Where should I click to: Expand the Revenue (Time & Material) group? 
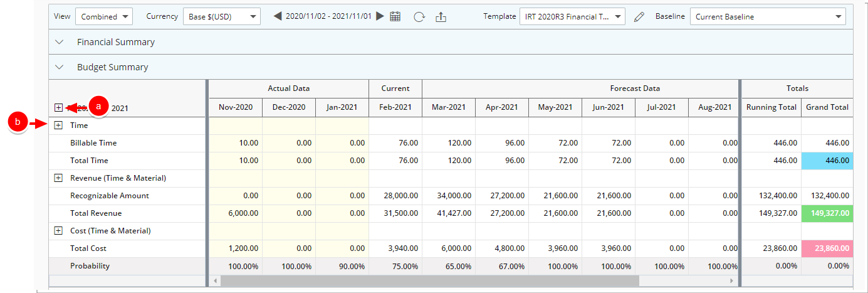pos(58,178)
